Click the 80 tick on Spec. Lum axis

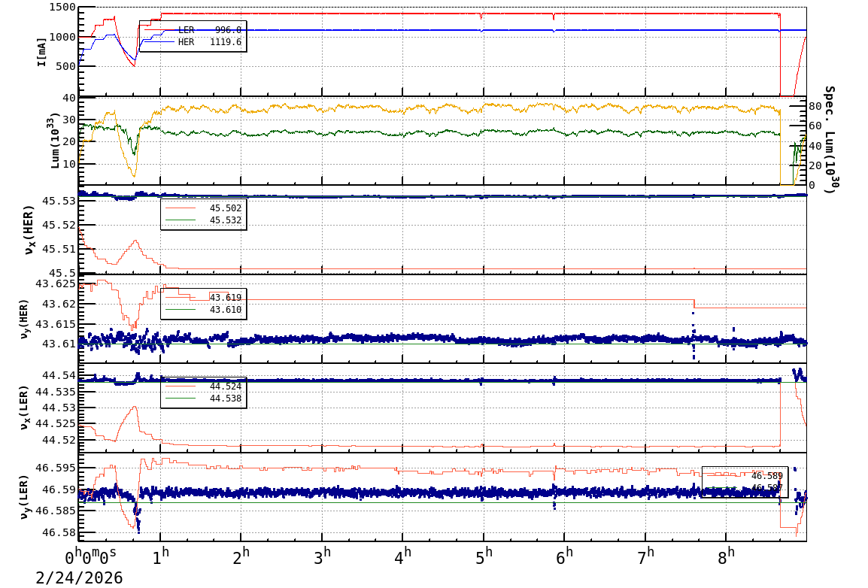pyautogui.click(x=815, y=106)
